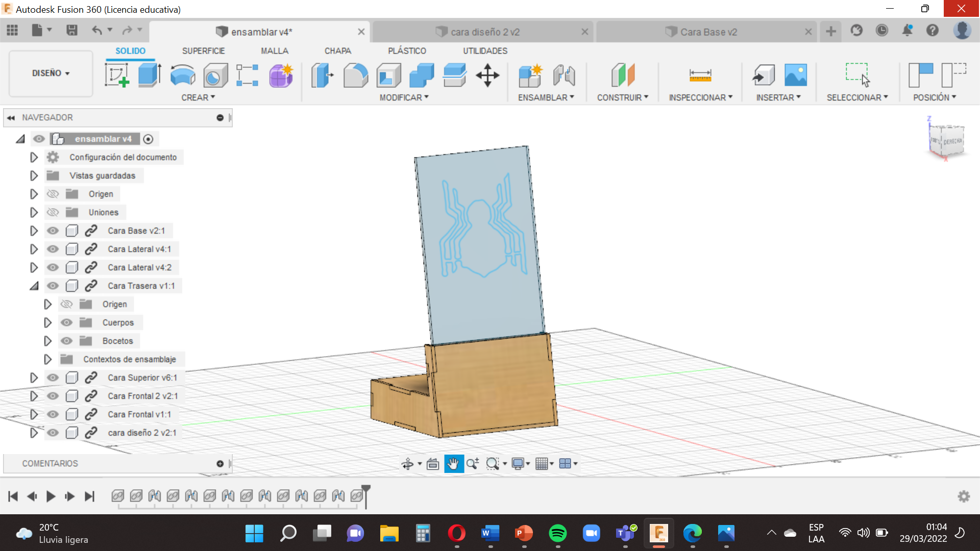Activate the Pan hand tool

453,464
